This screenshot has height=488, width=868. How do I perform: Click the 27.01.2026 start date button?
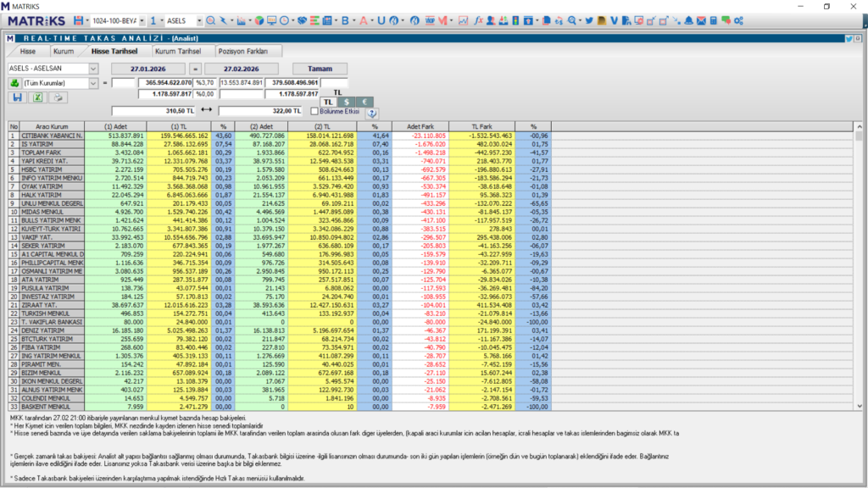point(150,69)
